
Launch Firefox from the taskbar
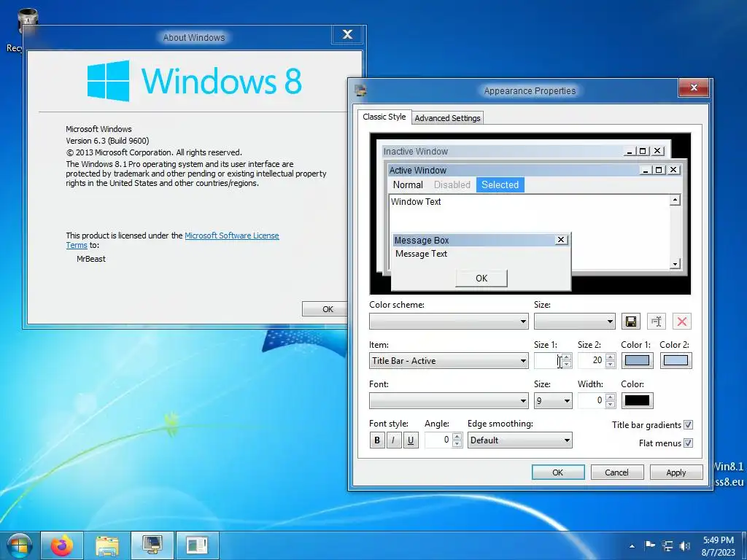point(63,545)
